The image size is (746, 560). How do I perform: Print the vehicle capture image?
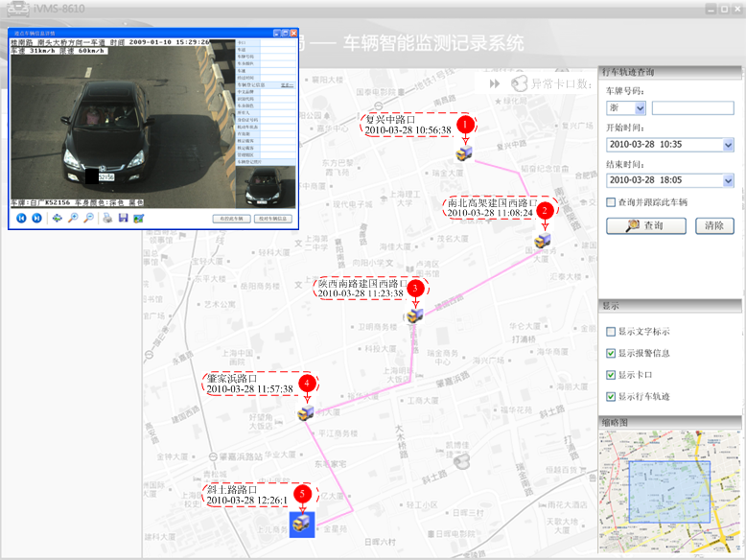[x=107, y=218]
